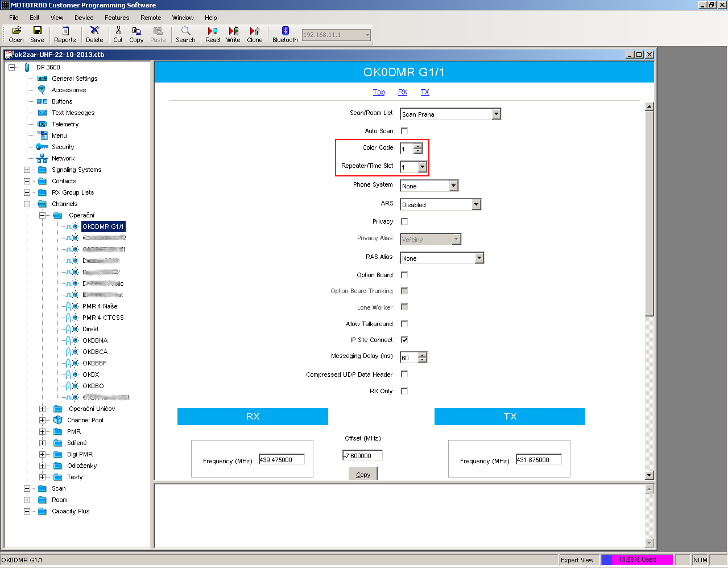Screen dimensions: 728x568
Task: Click the TX Frequency input field
Action: [539, 459]
